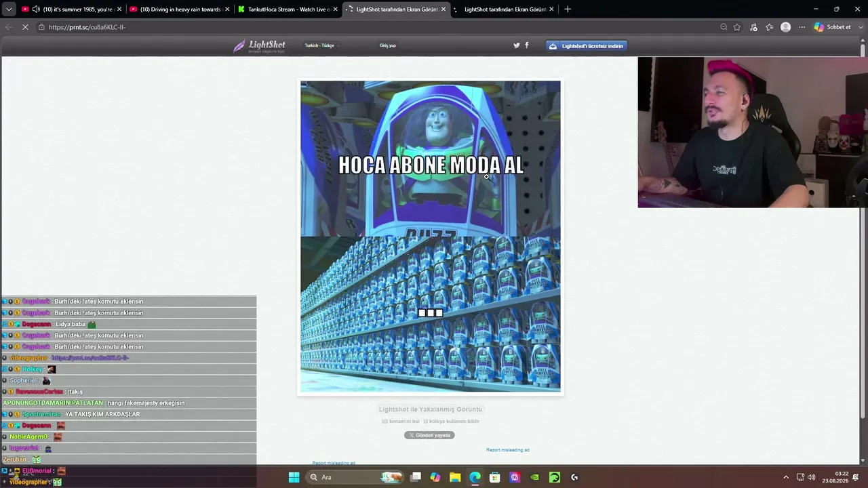Open the browser extensions icon
This screenshot has height=488, width=868.
(x=753, y=27)
